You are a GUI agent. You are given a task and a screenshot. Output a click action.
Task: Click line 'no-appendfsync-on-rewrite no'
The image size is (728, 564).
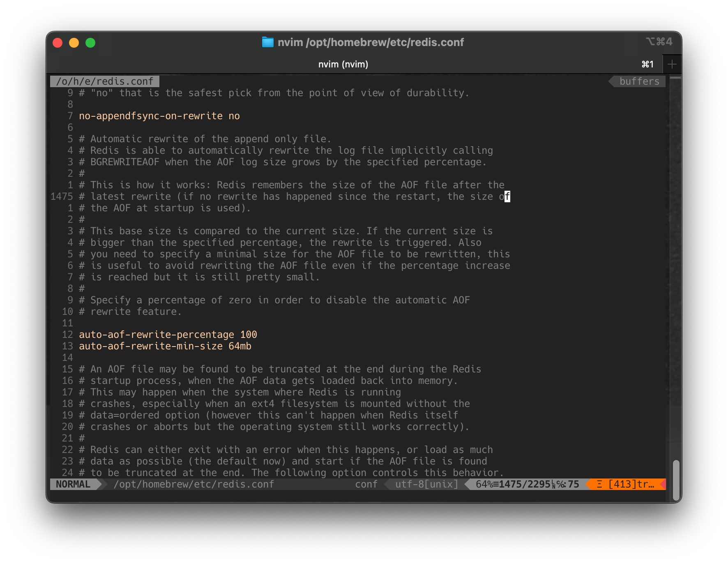[x=159, y=116]
